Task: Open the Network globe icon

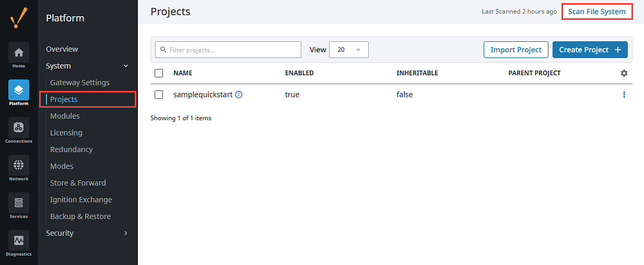Action: [19, 165]
